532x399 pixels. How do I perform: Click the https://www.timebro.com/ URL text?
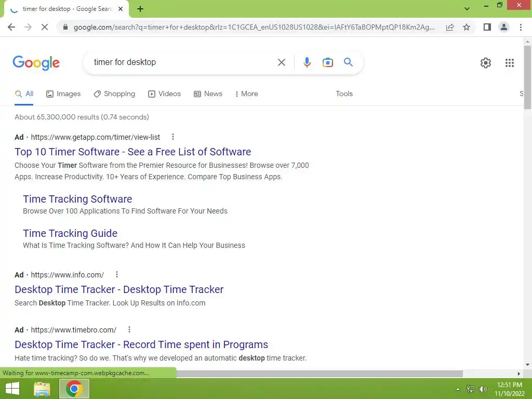[x=74, y=330]
